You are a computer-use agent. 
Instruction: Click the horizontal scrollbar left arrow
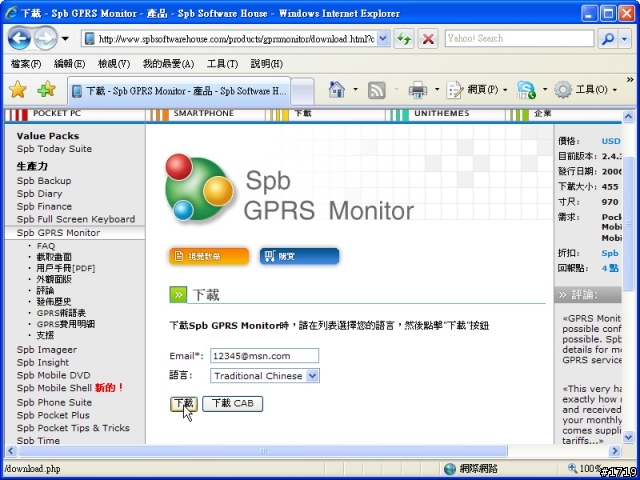pyautogui.click(x=11, y=451)
